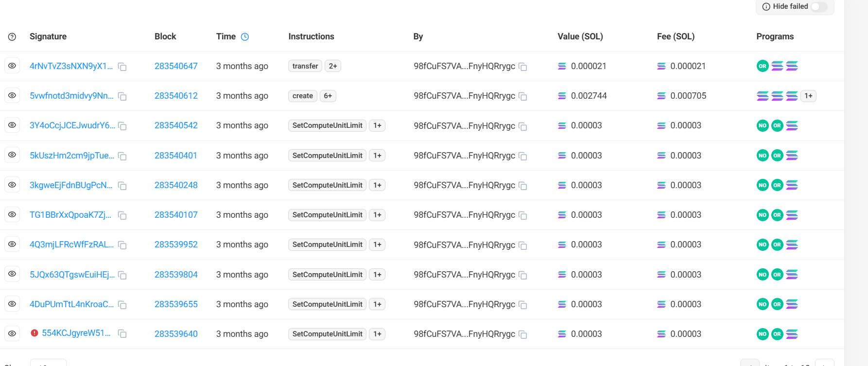The height and width of the screenshot is (366, 868).
Task: Copy signature 5vwfnotd3midvy9Nn with copy icon
Action: [122, 96]
